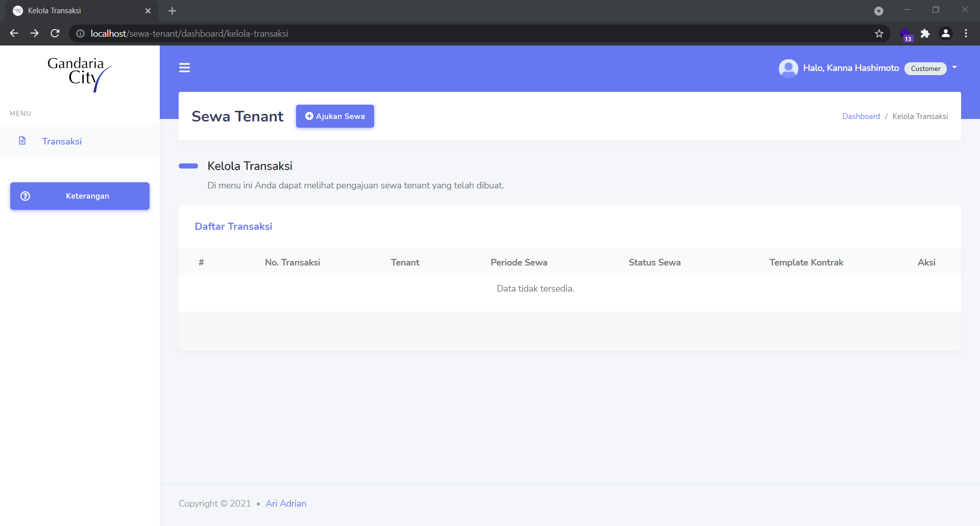Click the plus icon inside Ajukan Sewa
Screen dimensions: 980x526
[308, 116]
